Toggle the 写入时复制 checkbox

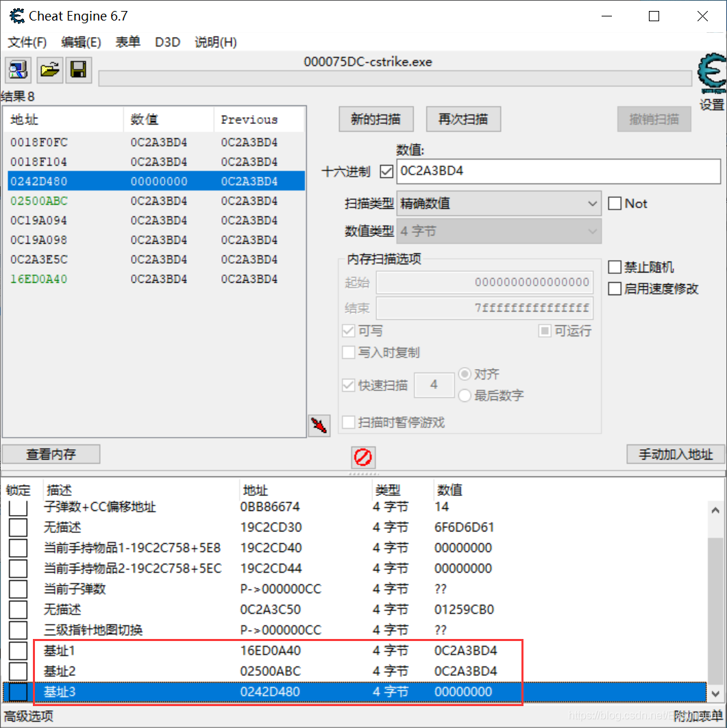348,353
